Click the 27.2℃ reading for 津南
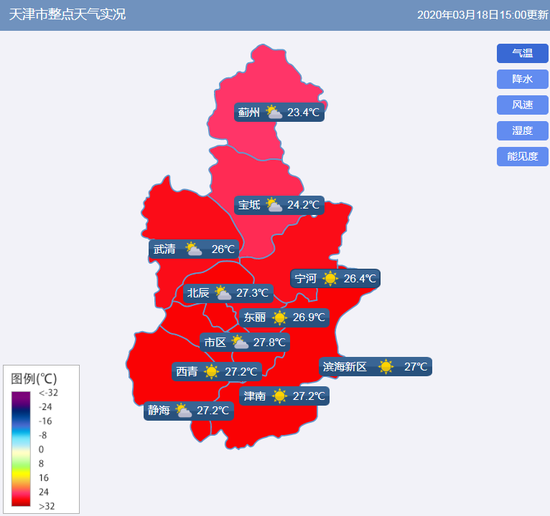The image size is (550, 516). pos(309,396)
